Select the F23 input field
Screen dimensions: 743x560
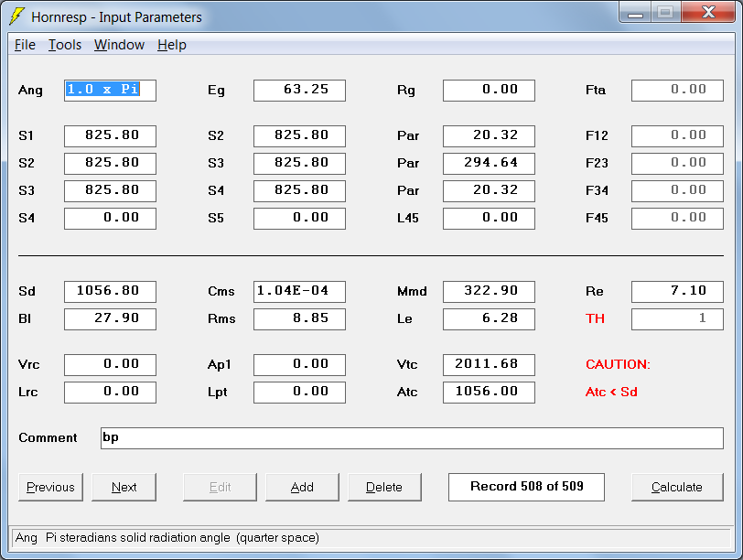(x=678, y=164)
